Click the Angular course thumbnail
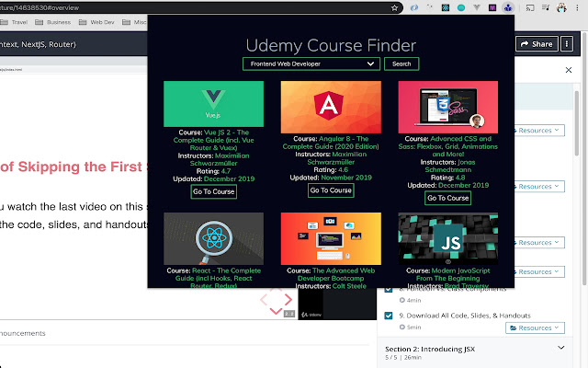This screenshot has width=588, height=368. pyautogui.click(x=331, y=107)
